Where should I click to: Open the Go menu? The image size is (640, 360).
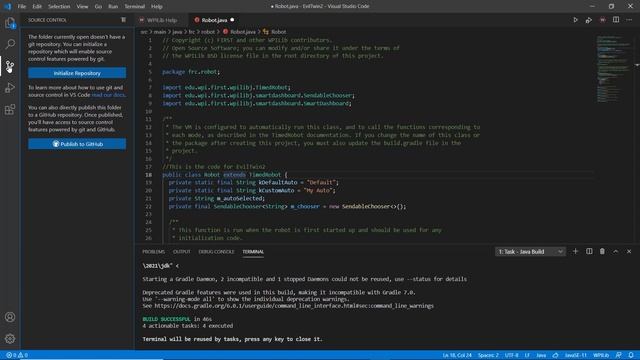(x=98, y=7)
